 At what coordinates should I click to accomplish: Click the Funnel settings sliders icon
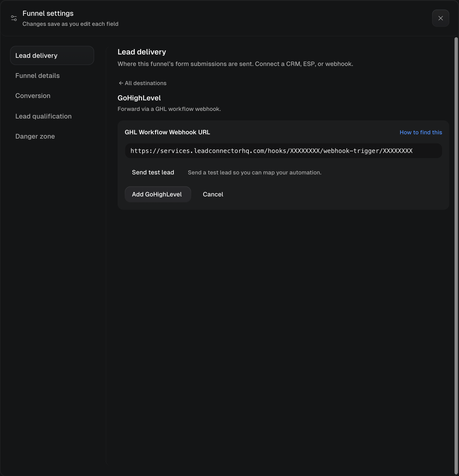14,18
